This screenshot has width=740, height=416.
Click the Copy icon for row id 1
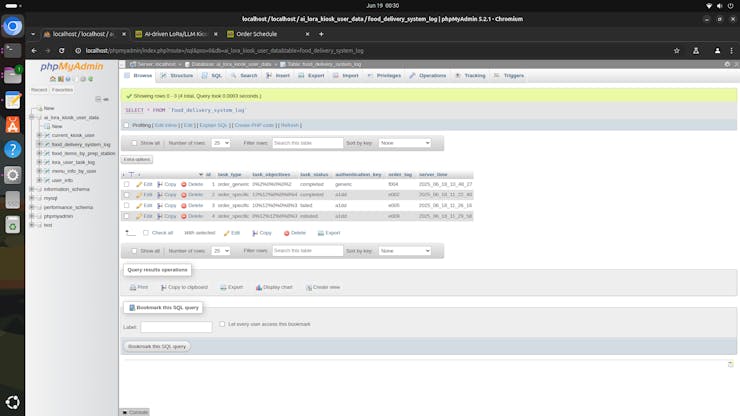[x=160, y=184]
